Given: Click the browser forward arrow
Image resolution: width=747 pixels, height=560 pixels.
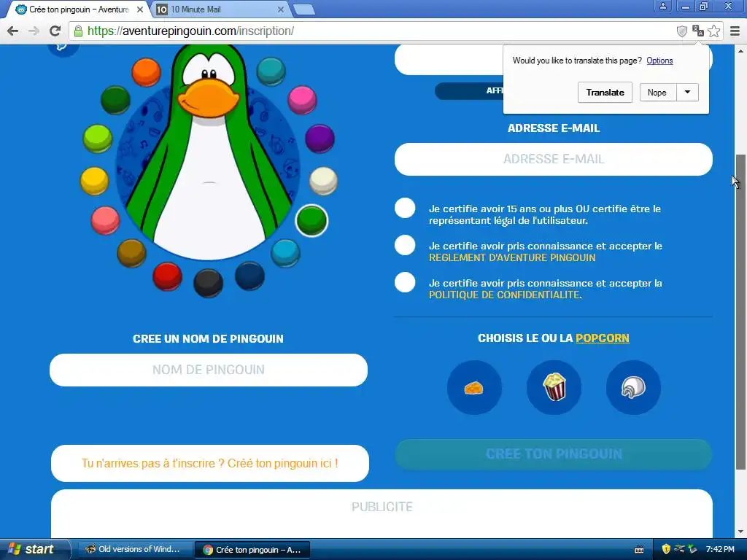Looking at the screenshot, I should coord(34,31).
